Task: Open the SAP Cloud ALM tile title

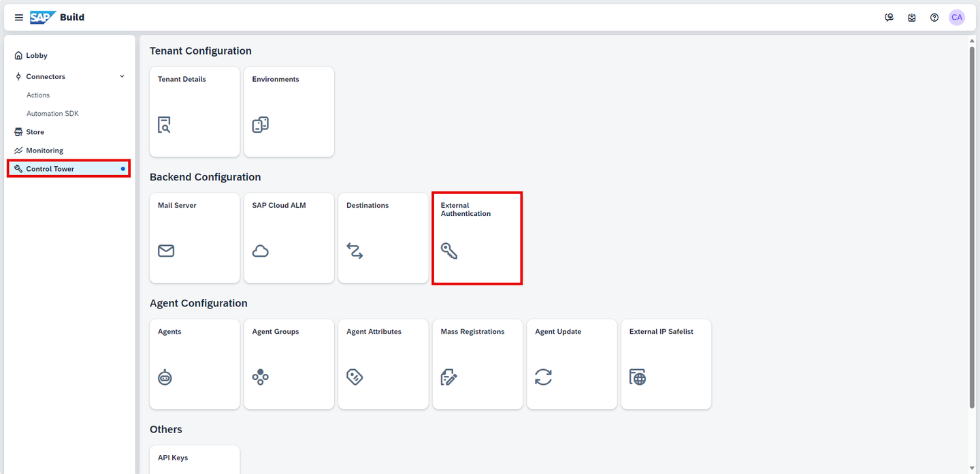Action: [279, 205]
